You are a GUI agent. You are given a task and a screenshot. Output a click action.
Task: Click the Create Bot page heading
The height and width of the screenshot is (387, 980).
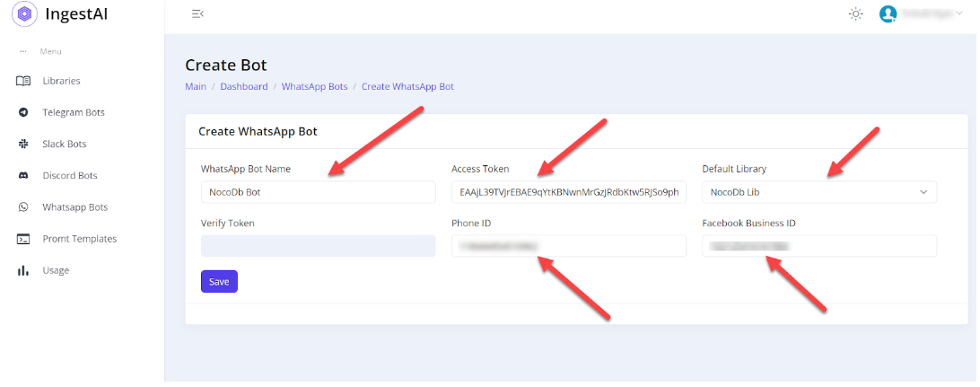(225, 65)
